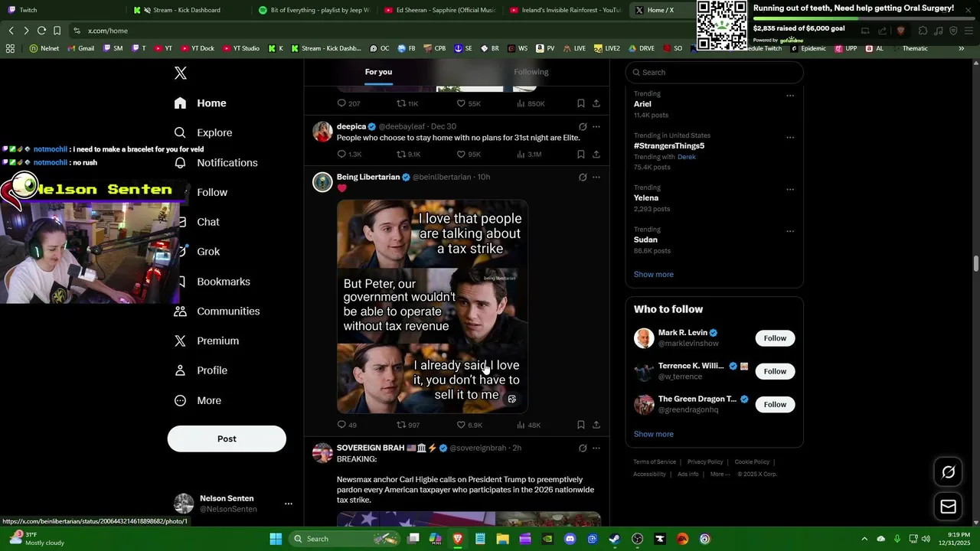Bookmark the top post with 207 replies
The width and height of the screenshot is (980, 551).
pos(581,103)
